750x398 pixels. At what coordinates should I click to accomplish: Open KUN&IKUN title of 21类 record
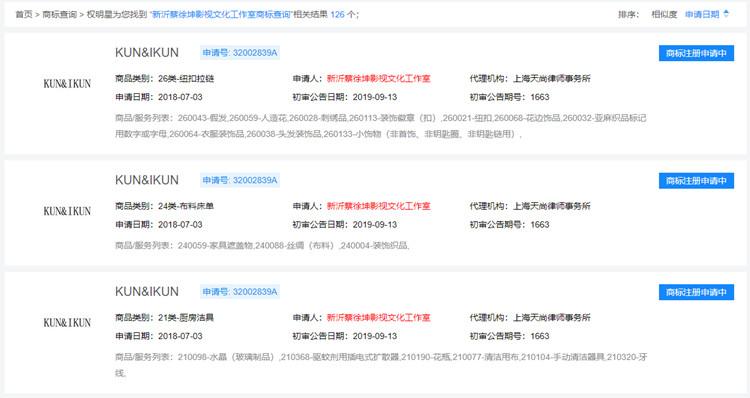147,291
